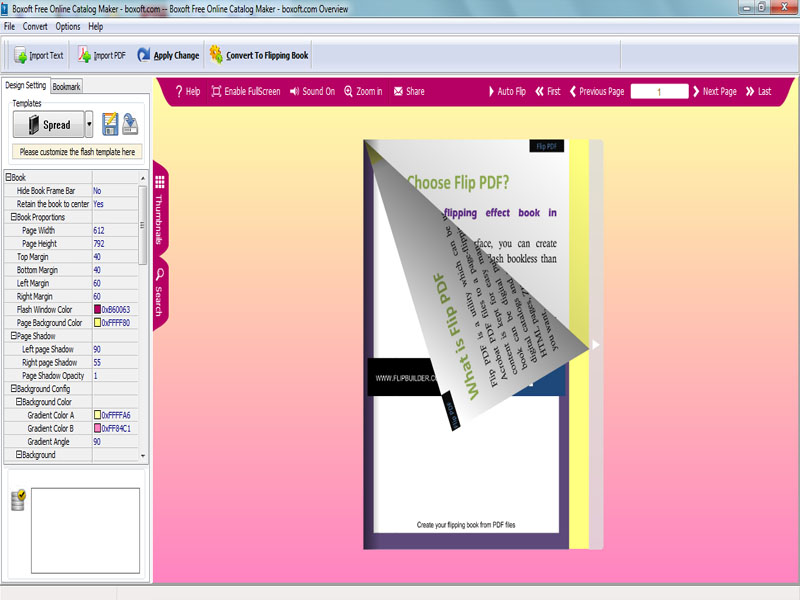Click the Zoom in magnifier

click(348, 91)
